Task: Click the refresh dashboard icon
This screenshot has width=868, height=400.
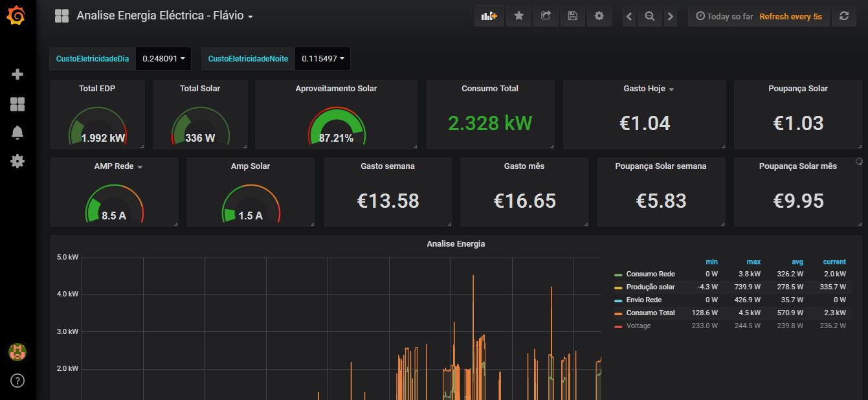Action: coord(843,16)
